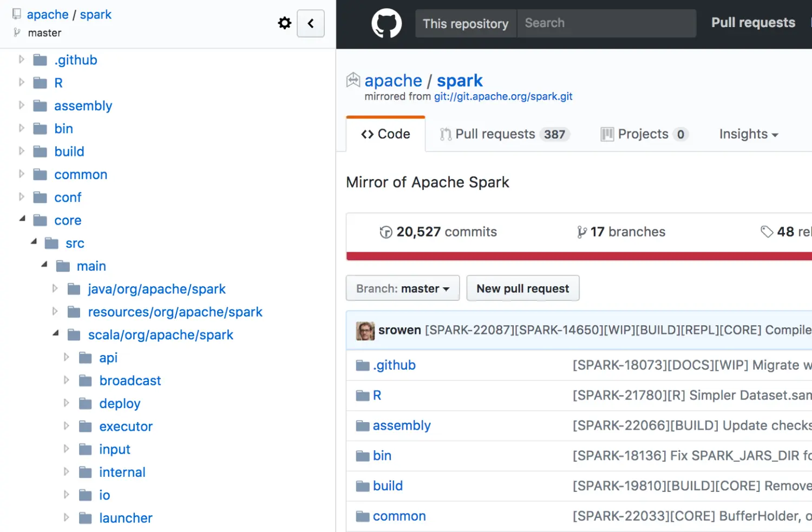Open 20,527 commits link

point(438,232)
